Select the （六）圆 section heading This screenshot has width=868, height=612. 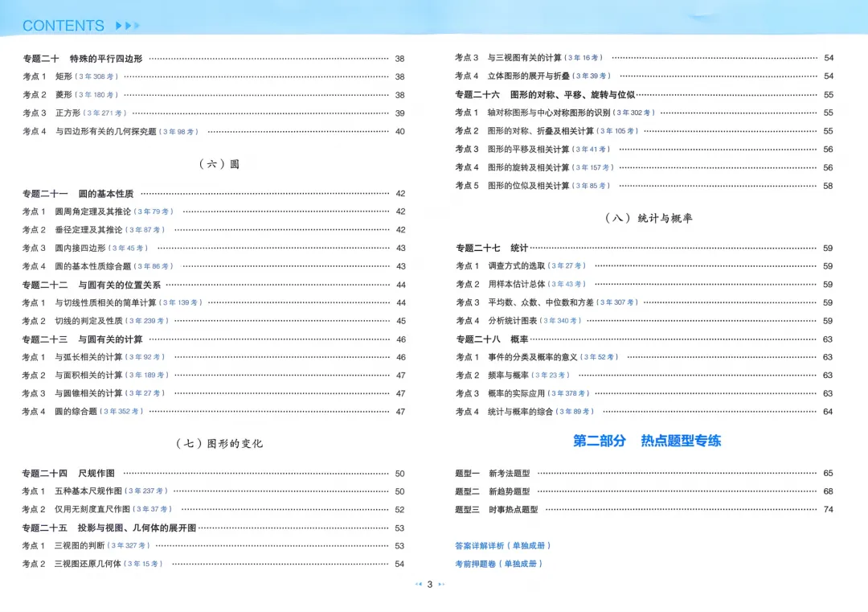221,163
